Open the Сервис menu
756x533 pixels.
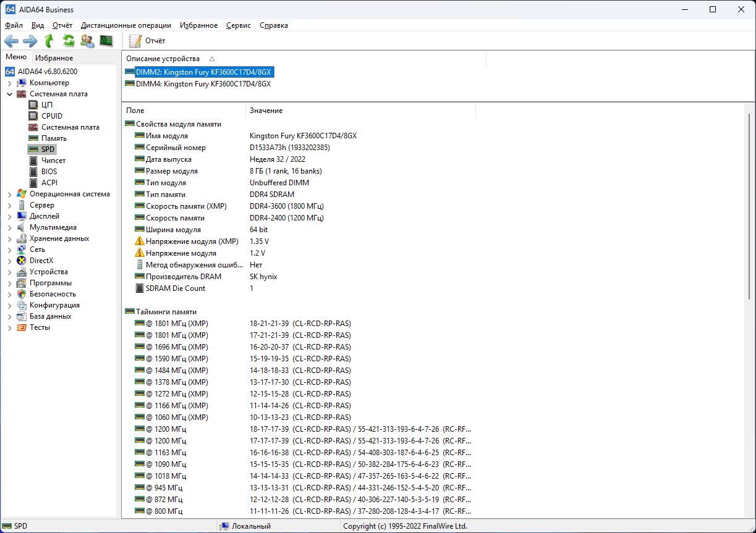(x=239, y=25)
